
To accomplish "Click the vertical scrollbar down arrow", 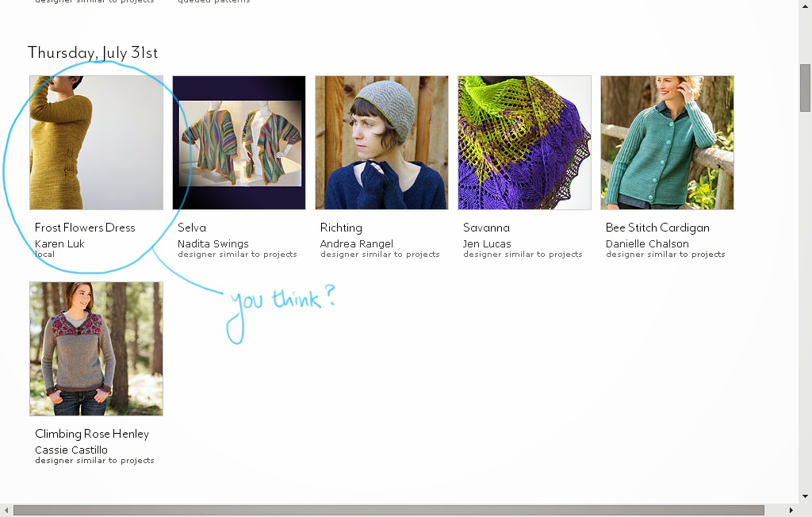I will pyautogui.click(x=805, y=496).
